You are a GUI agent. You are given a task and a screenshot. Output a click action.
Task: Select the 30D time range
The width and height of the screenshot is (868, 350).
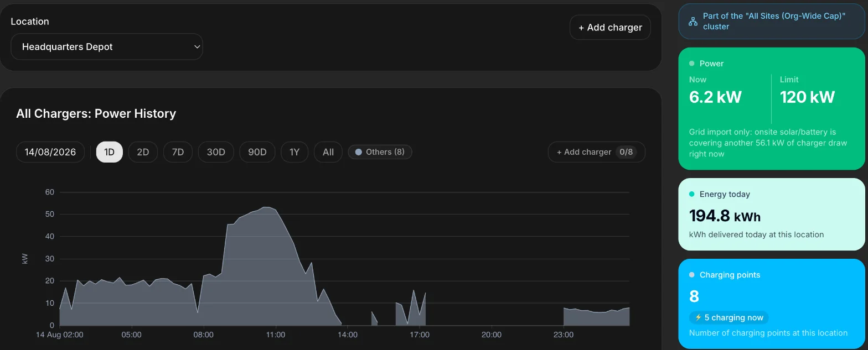point(216,152)
